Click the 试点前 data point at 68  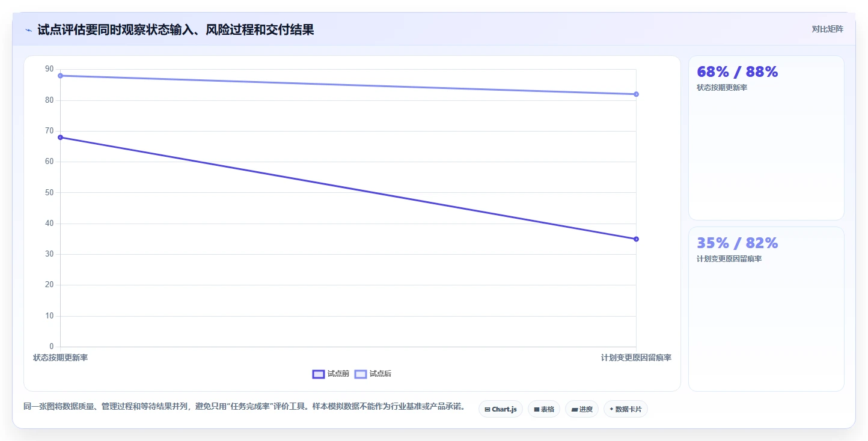tap(60, 138)
